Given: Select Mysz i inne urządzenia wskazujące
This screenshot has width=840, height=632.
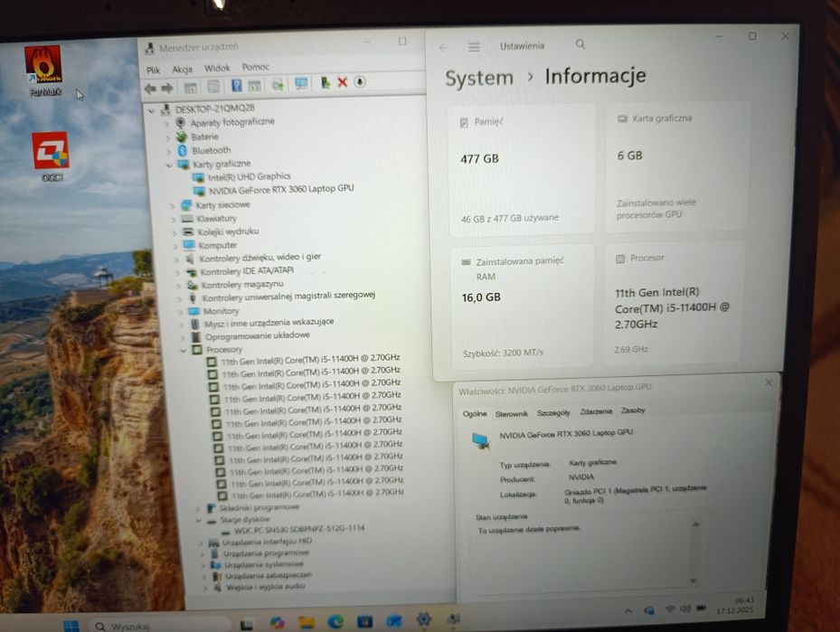Looking at the screenshot, I should tap(269, 323).
